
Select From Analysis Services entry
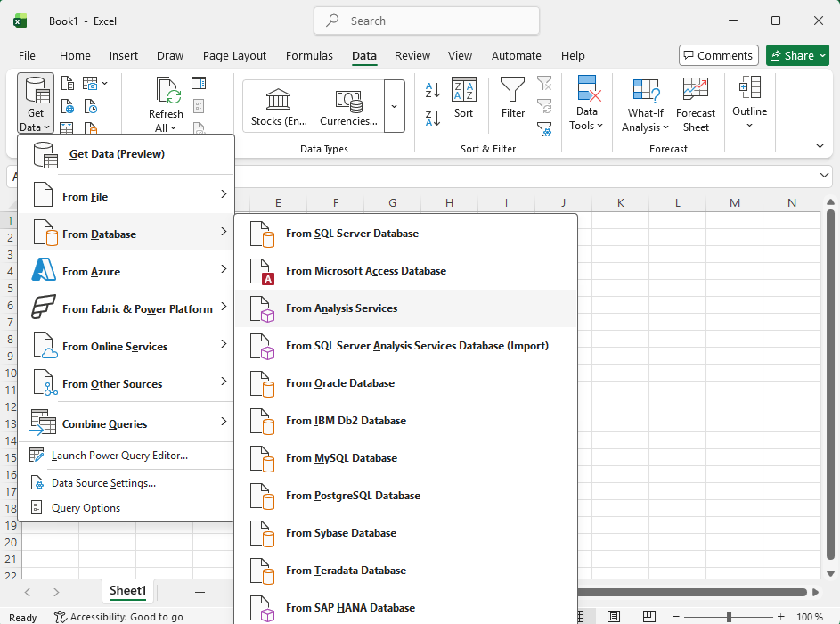[x=406, y=308]
